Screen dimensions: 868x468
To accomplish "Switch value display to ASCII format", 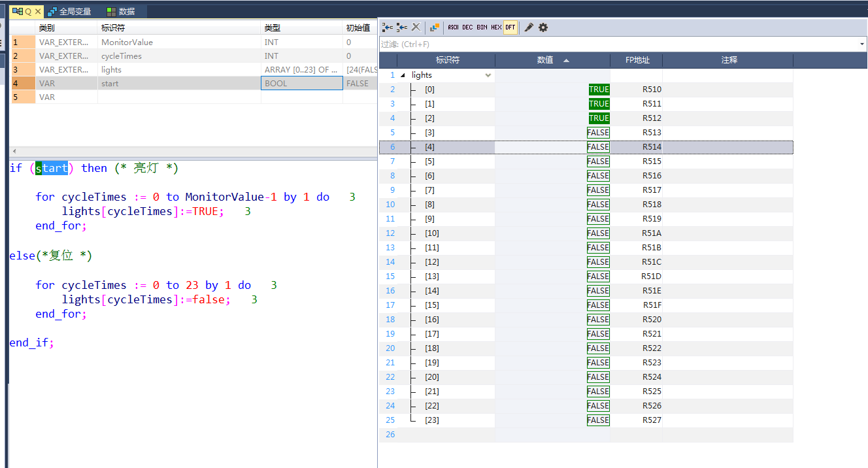I will tap(453, 27).
